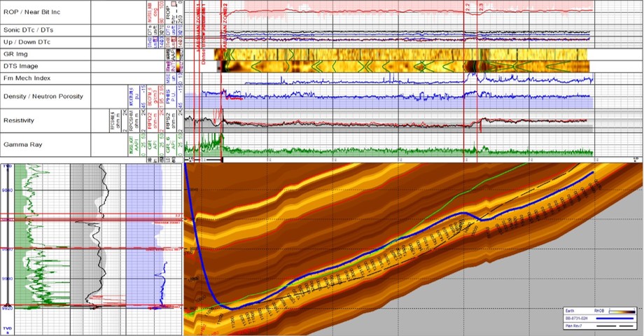Click the ROP curve header
This screenshot has height=336, width=644.
point(168,12)
